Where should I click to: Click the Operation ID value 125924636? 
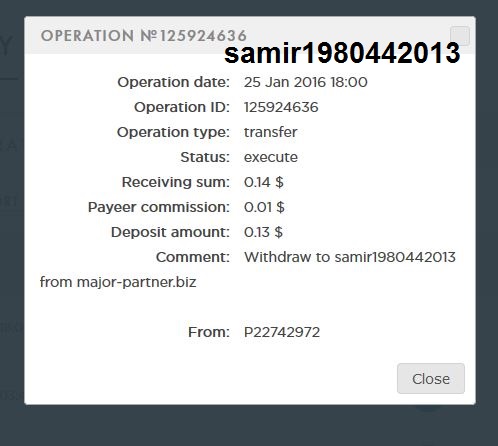pos(281,107)
